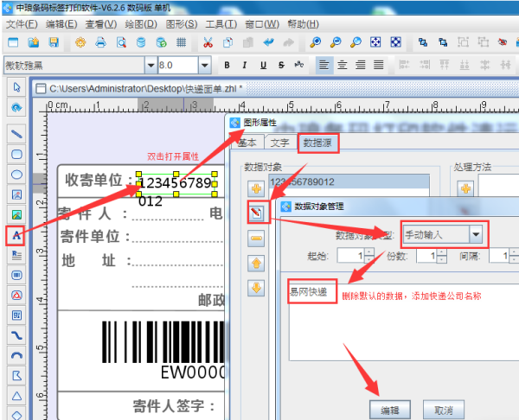The height and width of the screenshot is (420, 519).
Task: Move the data object up with the arrow icon
Action: pyautogui.click(x=256, y=264)
